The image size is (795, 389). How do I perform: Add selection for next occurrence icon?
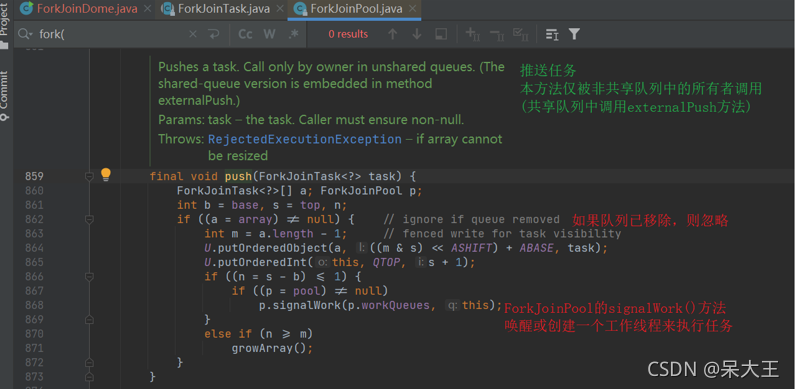point(473,34)
